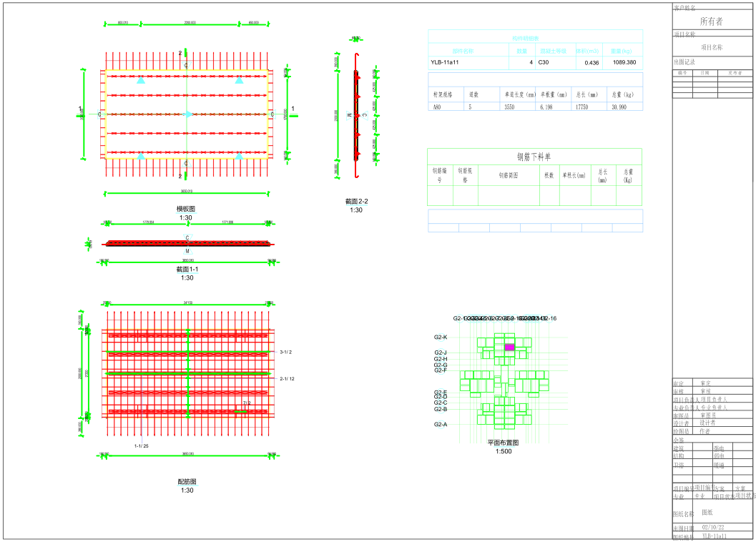756x542 pixels.
Task: Click the '截面2-2' section title
Action: click(x=356, y=201)
